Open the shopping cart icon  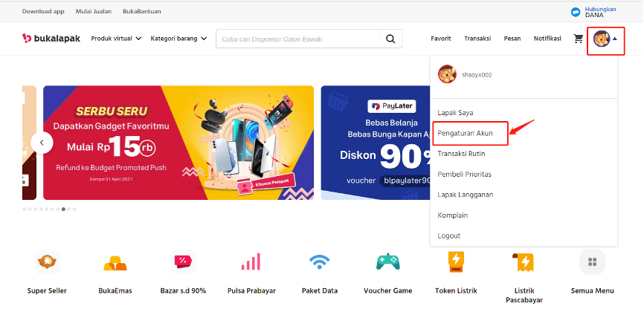pyautogui.click(x=579, y=39)
